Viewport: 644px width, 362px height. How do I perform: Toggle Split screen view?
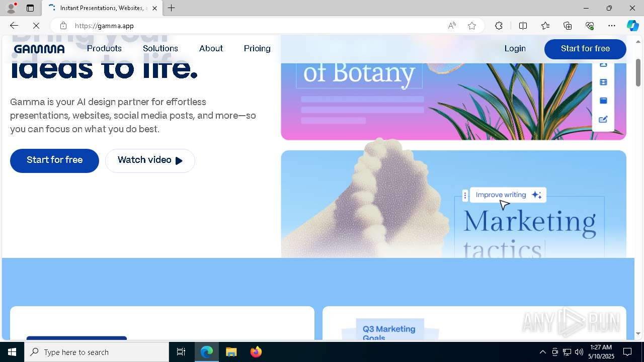tap(523, 26)
